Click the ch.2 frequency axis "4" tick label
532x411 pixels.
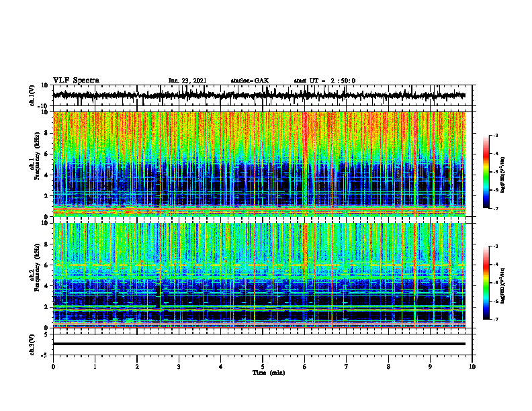click(46, 286)
